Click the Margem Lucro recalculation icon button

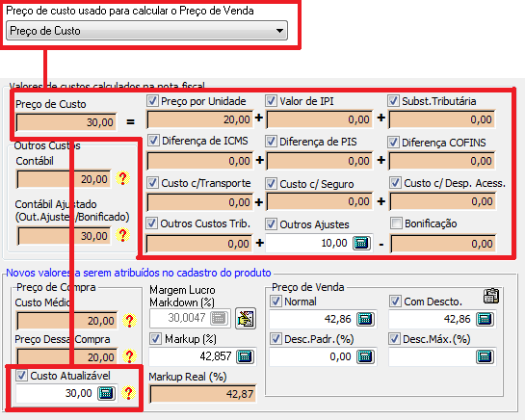246,319
